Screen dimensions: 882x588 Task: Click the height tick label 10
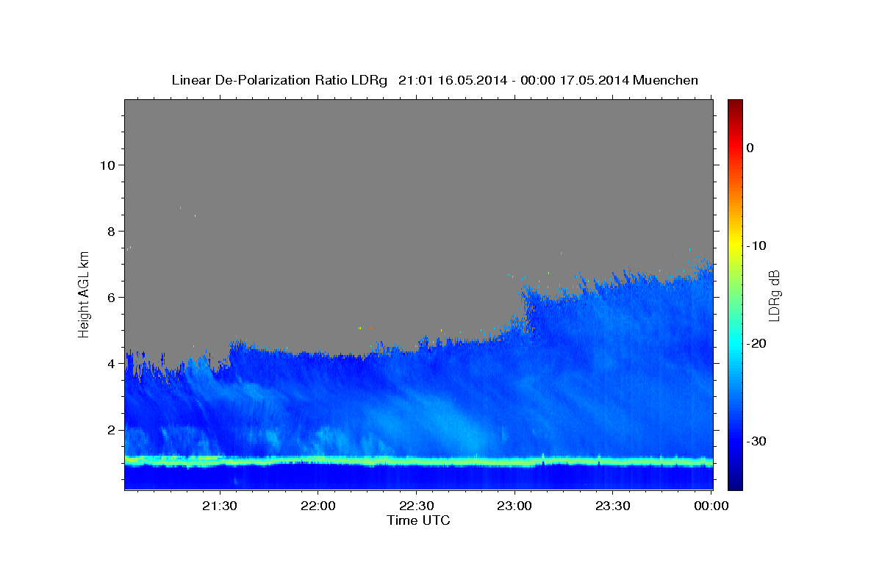[107, 165]
